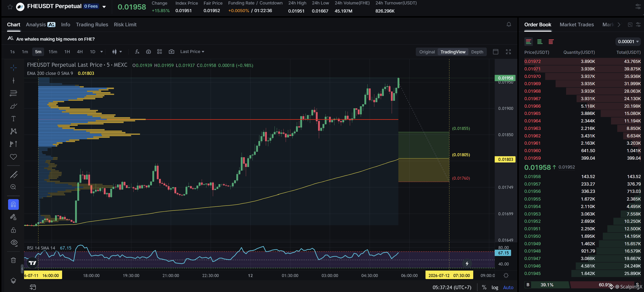Screen dimensions: 644x292
Task: Switch to the Market Trades tab
Action: 576,24
